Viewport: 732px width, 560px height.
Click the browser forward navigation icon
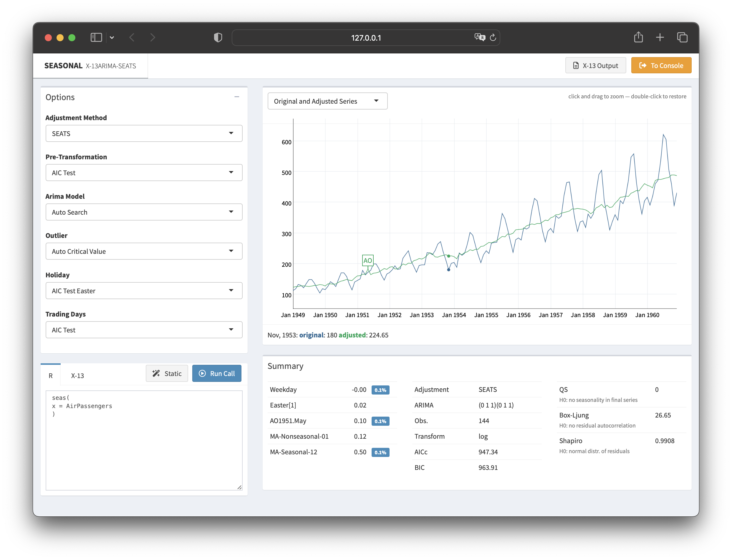click(x=154, y=37)
